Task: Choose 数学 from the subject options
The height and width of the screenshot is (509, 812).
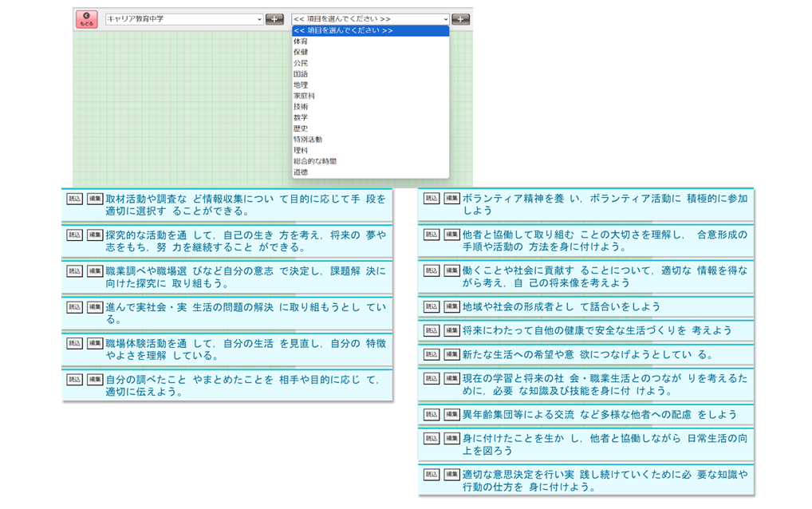Action: click(301, 117)
